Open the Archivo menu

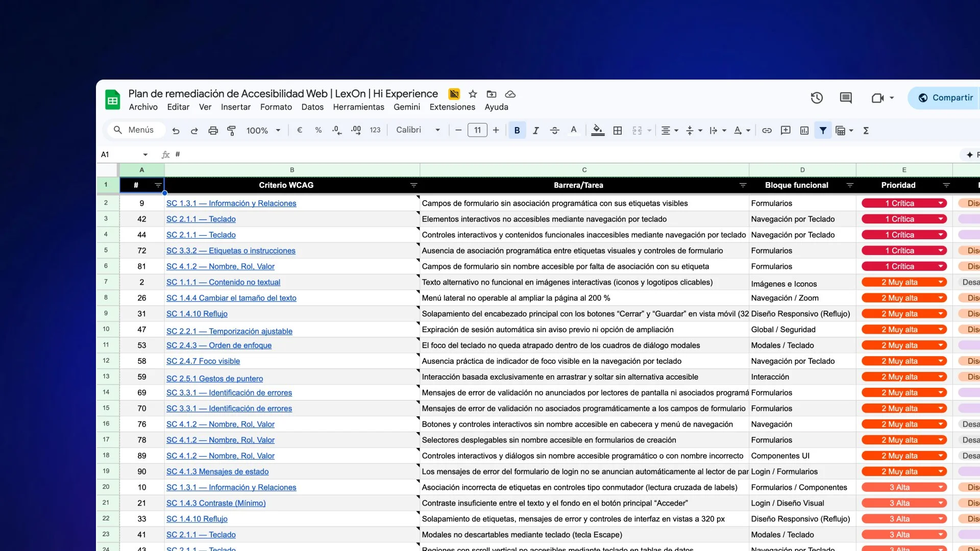143,107
